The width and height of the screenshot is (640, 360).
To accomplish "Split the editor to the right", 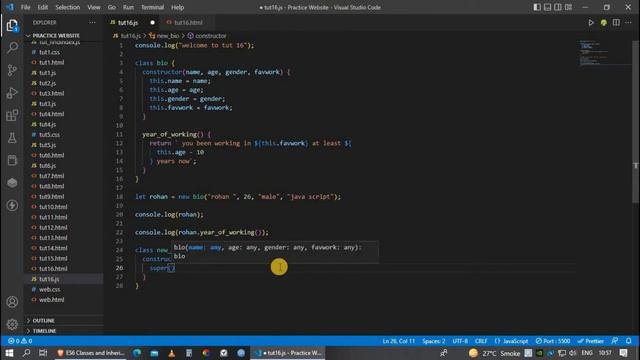I will click(616, 22).
